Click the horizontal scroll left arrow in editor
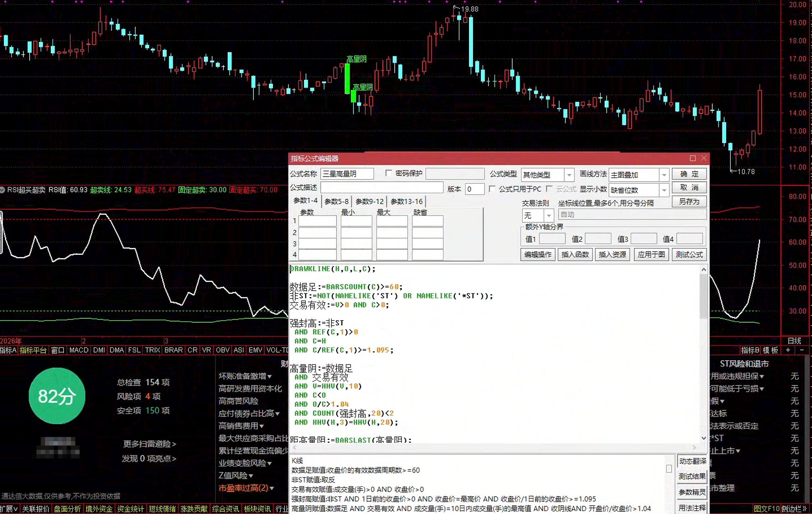 (x=295, y=448)
